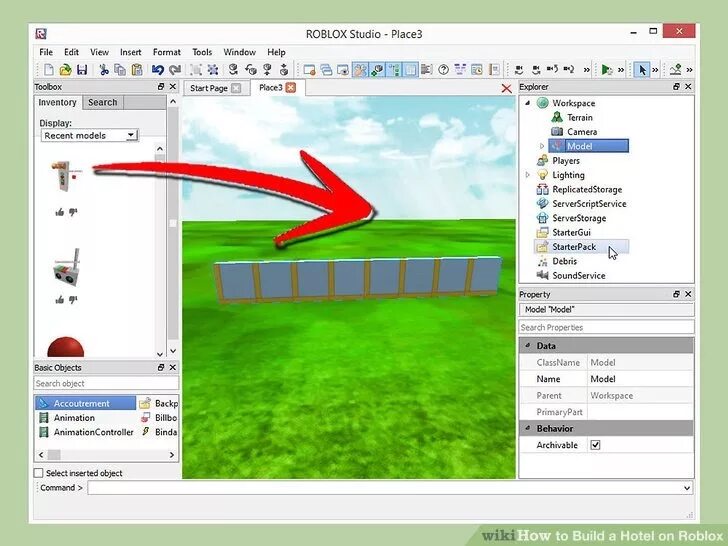Expand the Lighting node in Explorer
728x546 pixels.
point(527,175)
